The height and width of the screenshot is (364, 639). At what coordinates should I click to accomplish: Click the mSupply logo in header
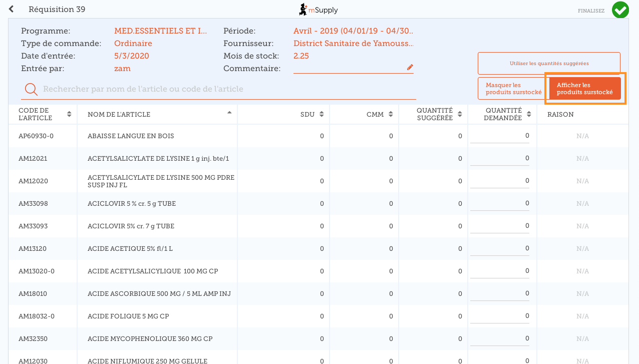click(318, 10)
